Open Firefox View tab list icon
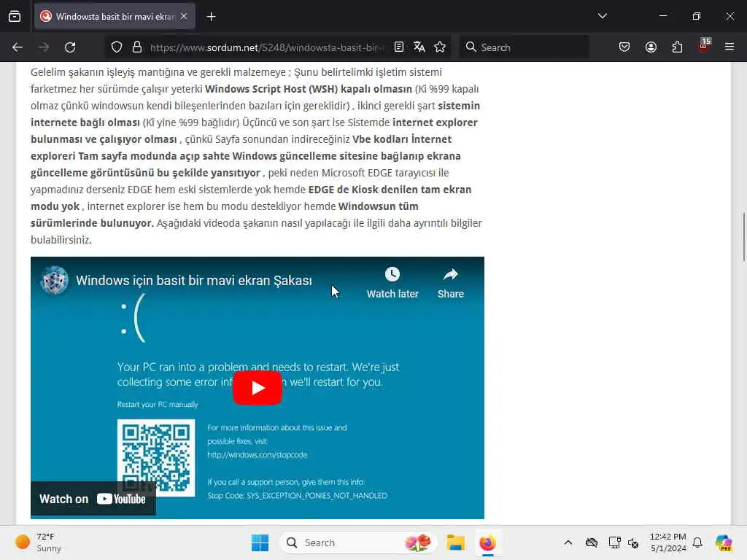 [x=15, y=16]
